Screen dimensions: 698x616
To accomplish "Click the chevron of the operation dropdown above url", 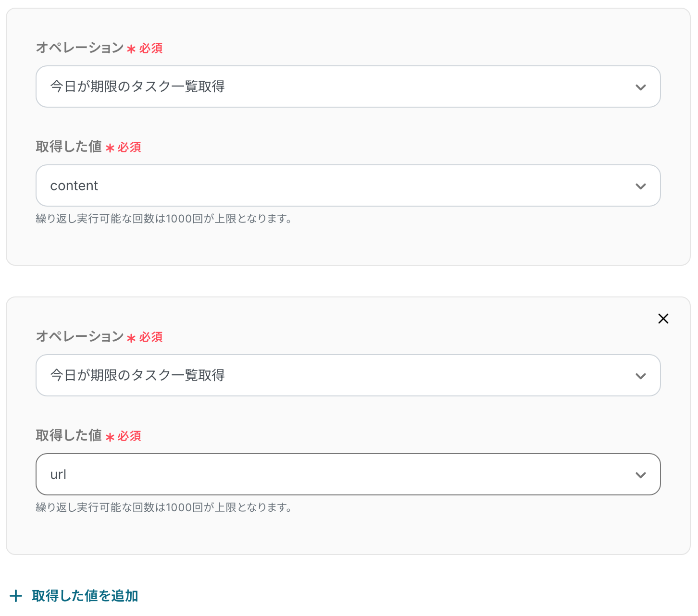I will (640, 376).
